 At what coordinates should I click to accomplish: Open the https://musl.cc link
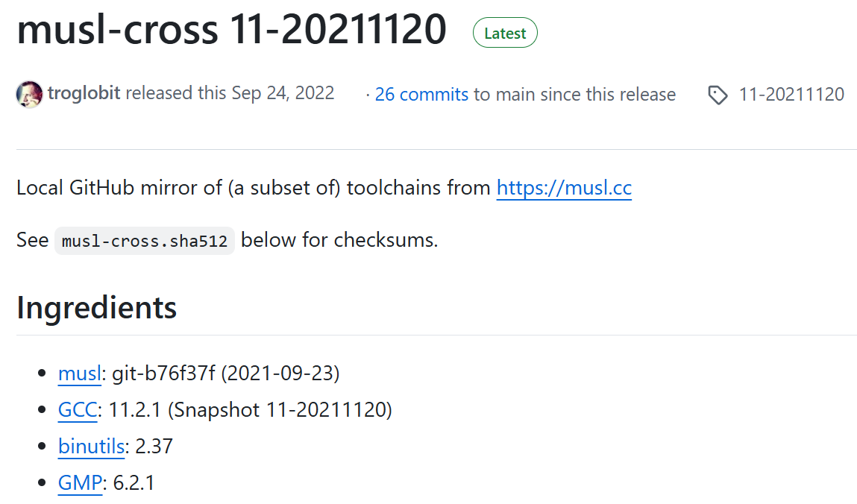[564, 188]
